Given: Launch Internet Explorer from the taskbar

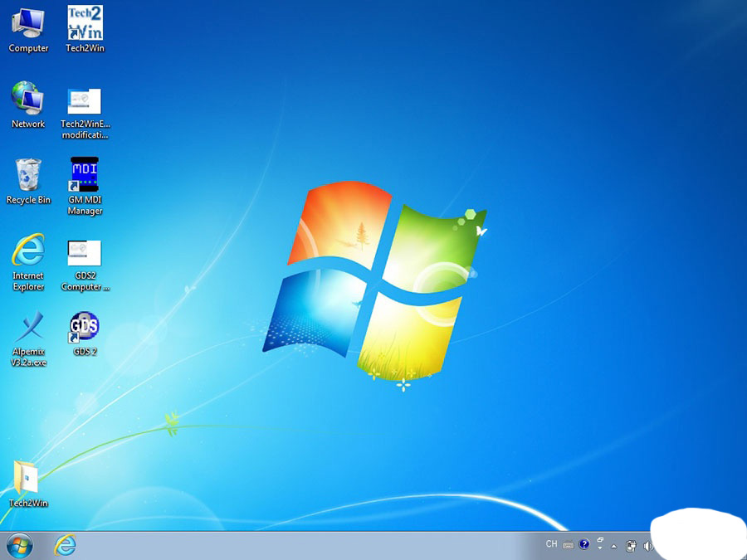Looking at the screenshot, I should (x=65, y=545).
